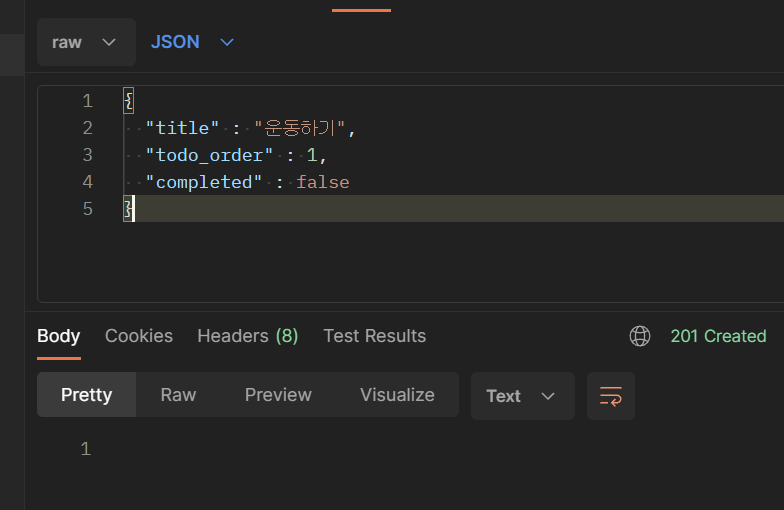The width and height of the screenshot is (784, 510).
Task: Click the false value in the body
Action: pyautogui.click(x=322, y=182)
